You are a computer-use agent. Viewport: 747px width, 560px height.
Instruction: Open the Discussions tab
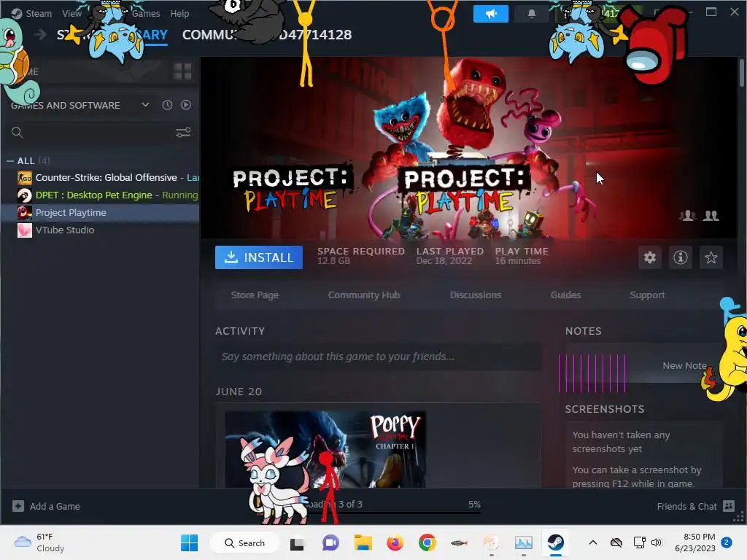pyautogui.click(x=476, y=295)
